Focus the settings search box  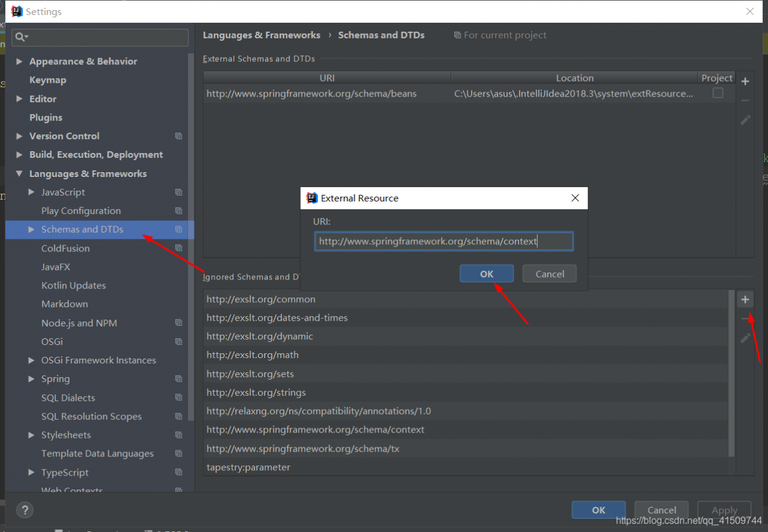100,37
